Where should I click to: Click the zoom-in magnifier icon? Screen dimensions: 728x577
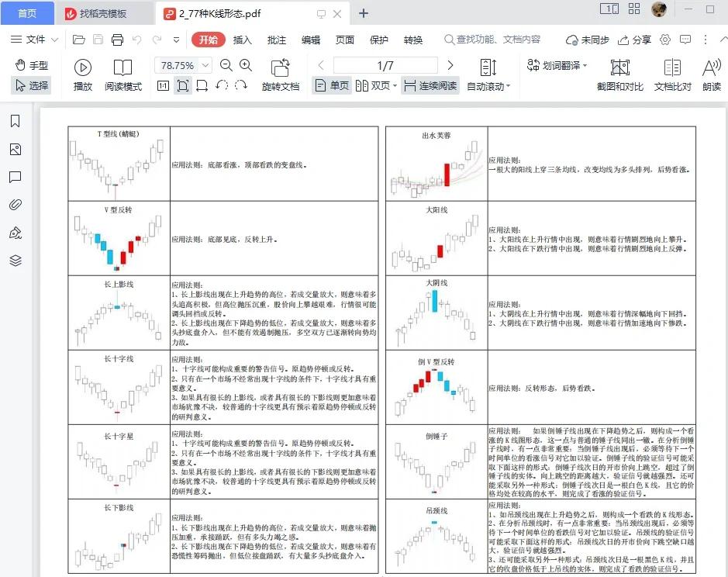click(x=244, y=66)
